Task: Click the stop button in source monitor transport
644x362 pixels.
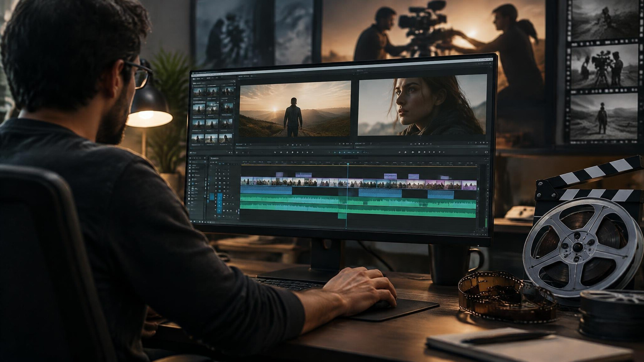Action: point(292,144)
